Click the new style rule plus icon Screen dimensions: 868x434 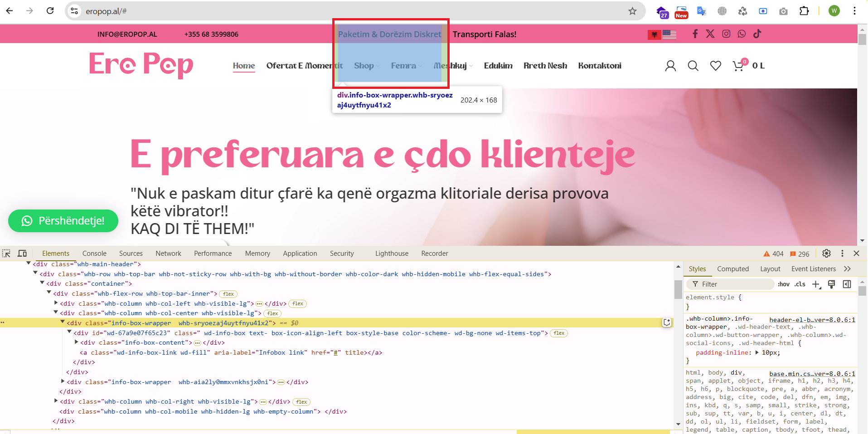click(816, 284)
